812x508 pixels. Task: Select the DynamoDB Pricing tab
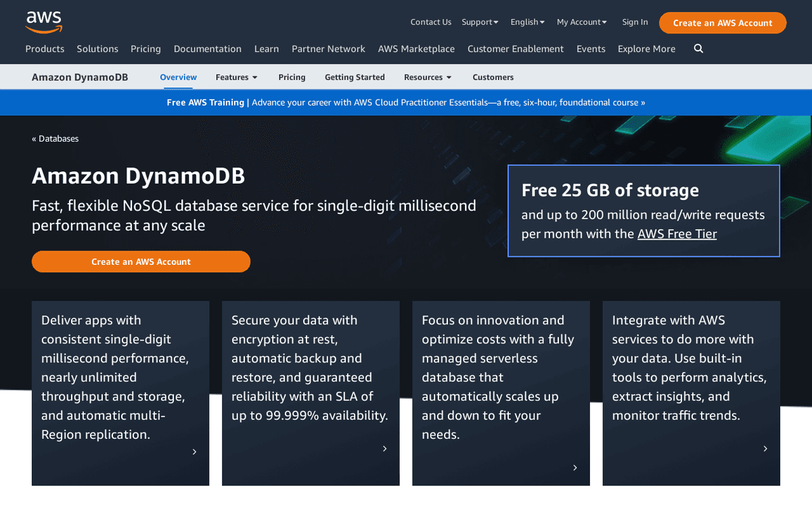tap(292, 77)
